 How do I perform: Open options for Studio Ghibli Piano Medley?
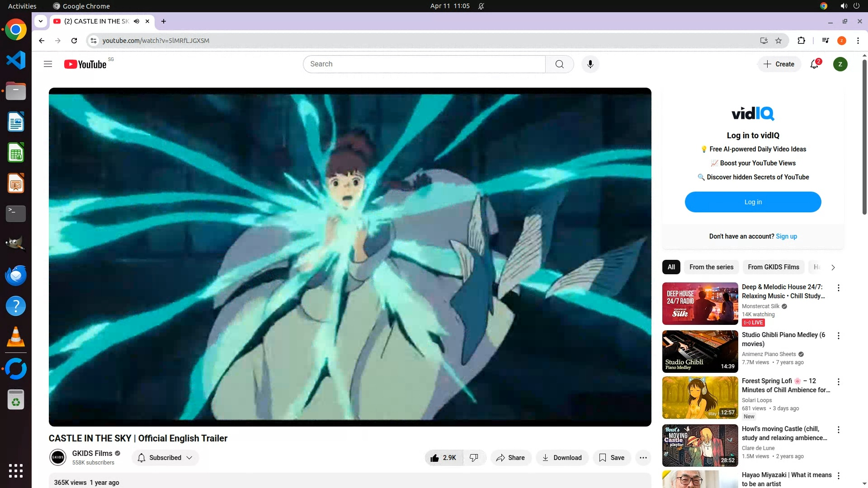tap(839, 336)
